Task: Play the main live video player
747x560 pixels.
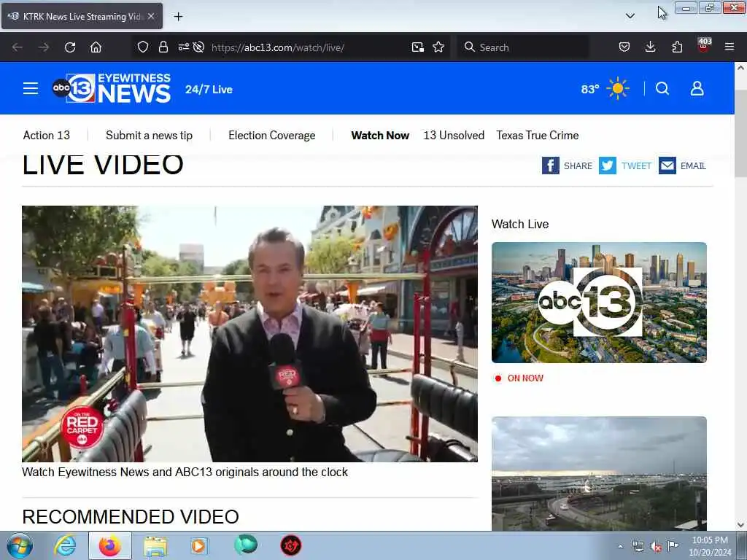Action: pos(249,333)
